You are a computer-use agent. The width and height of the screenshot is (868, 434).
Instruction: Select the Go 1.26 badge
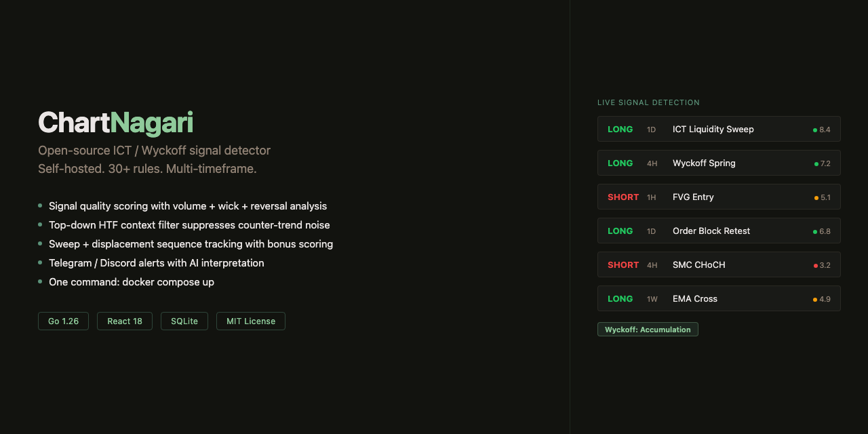pos(63,321)
